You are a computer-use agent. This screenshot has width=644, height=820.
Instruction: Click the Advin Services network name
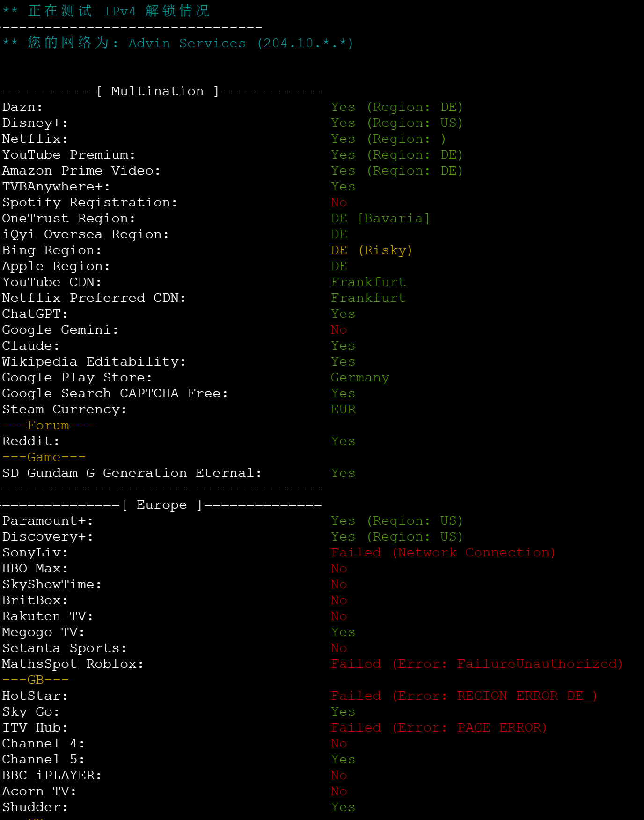point(187,44)
